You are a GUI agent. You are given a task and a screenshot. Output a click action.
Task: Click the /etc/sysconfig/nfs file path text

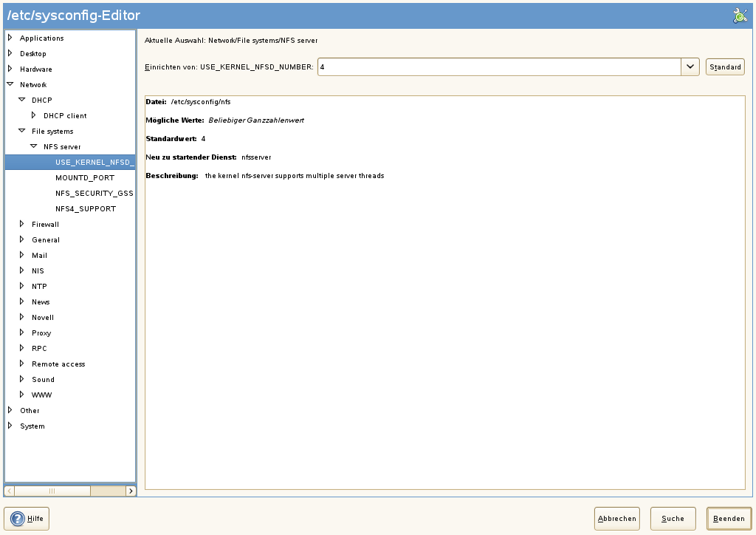pos(201,102)
